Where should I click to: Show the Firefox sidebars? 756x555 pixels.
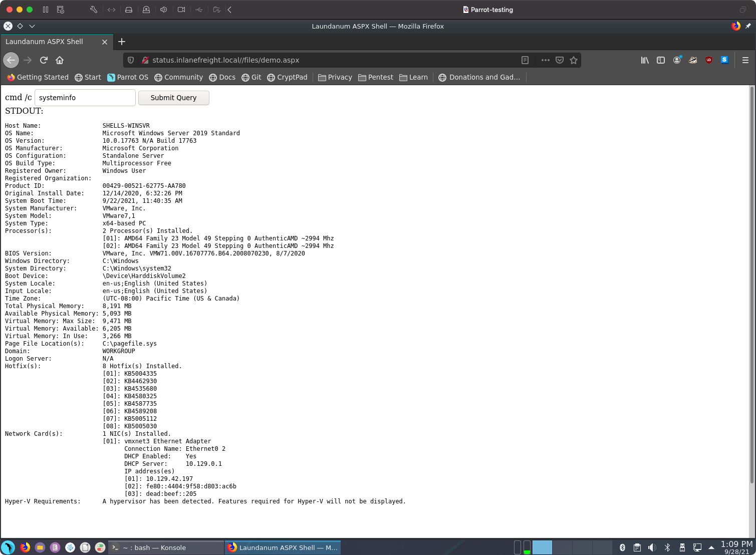(661, 60)
